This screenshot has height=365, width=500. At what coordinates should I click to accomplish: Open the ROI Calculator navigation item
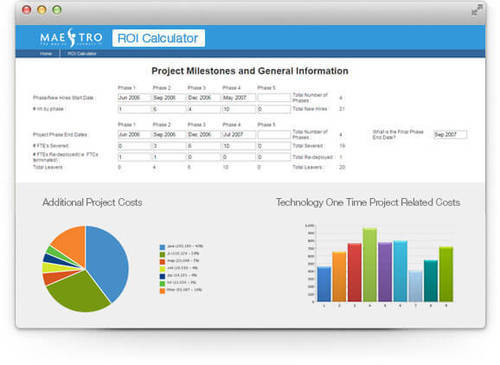point(82,54)
